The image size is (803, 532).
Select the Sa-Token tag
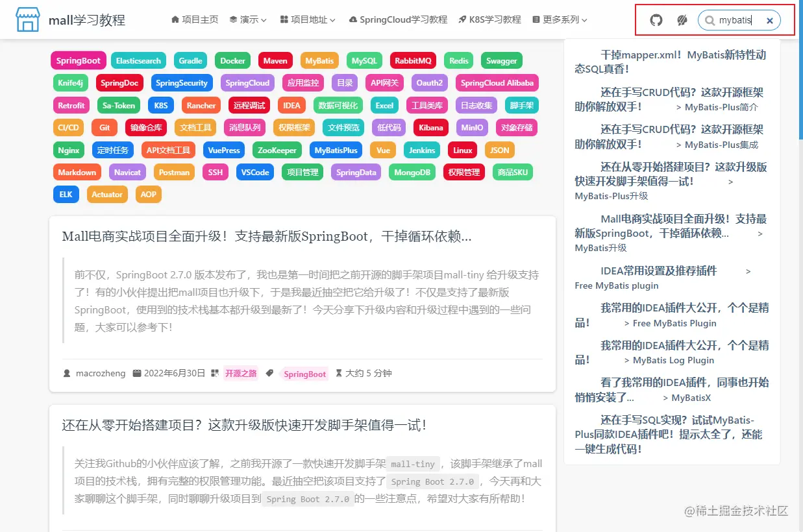119,105
